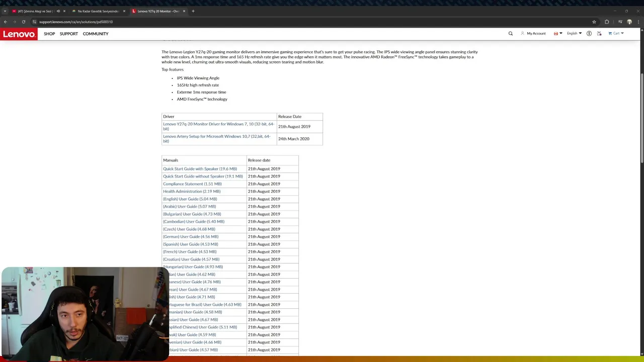Expand the Cart dropdown
The width and height of the screenshot is (644, 362).
pyautogui.click(x=616, y=34)
